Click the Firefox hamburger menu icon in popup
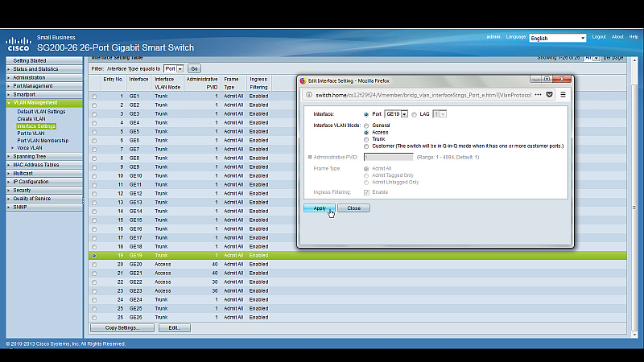This screenshot has height=362, width=644. (563, 94)
